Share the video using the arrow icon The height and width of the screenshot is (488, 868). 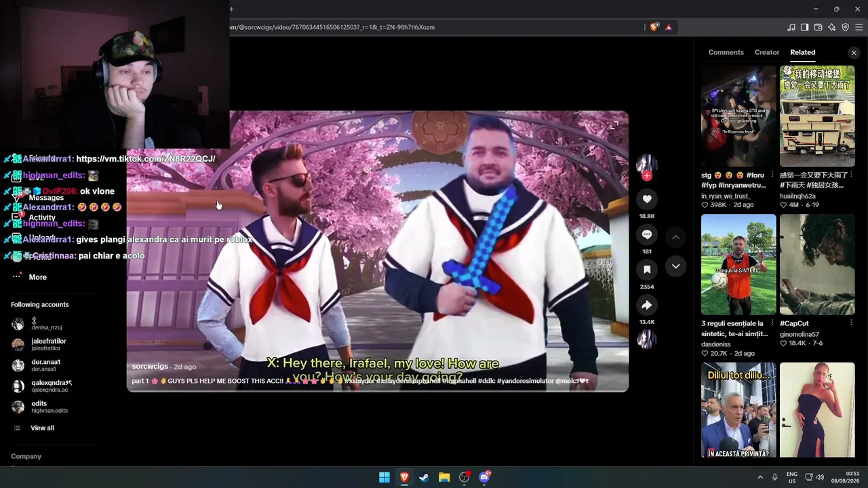tap(647, 305)
